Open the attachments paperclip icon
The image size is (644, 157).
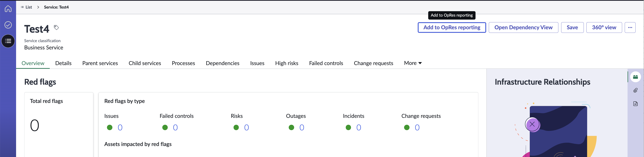635,90
